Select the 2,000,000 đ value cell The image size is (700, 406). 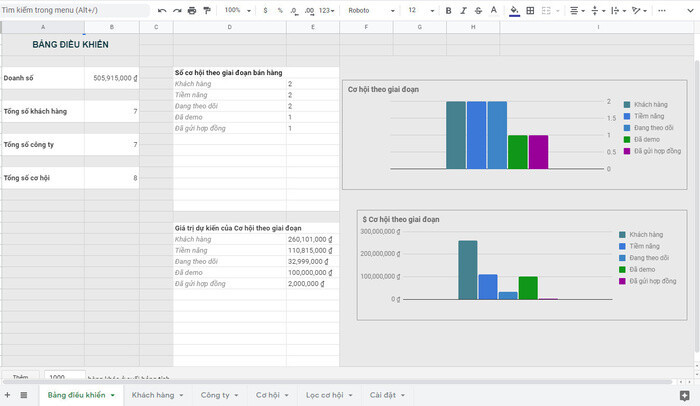[x=312, y=284]
